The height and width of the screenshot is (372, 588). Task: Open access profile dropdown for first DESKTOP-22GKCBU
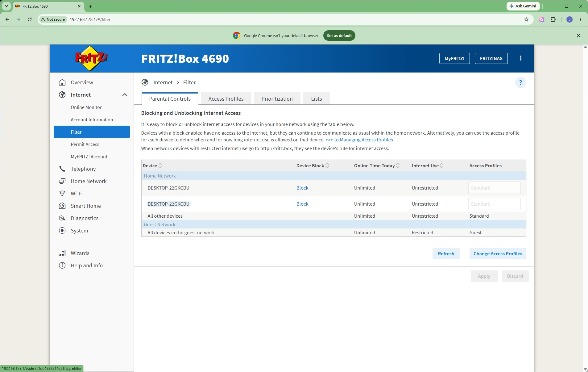click(x=495, y=188)
